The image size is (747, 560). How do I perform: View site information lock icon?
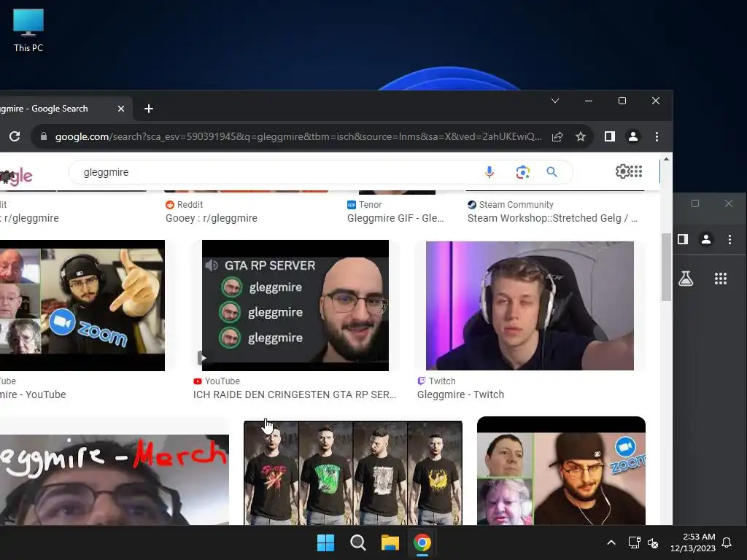click(x=44, y=136)
